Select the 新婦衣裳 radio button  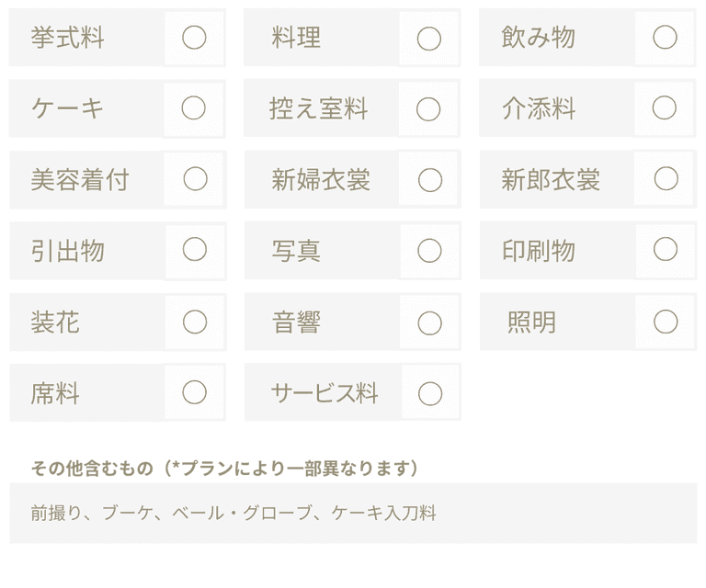point(430,180)
